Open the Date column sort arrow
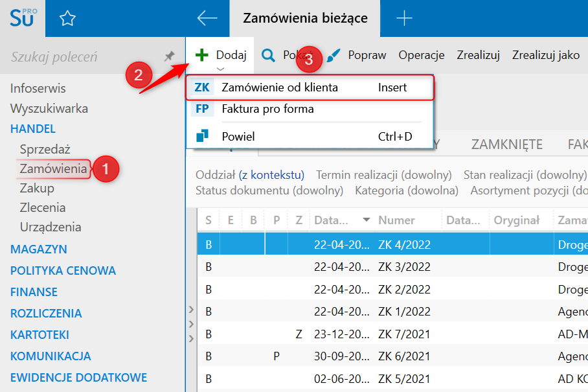The width and height of the screenshot is (588, 392). [367, 220]
